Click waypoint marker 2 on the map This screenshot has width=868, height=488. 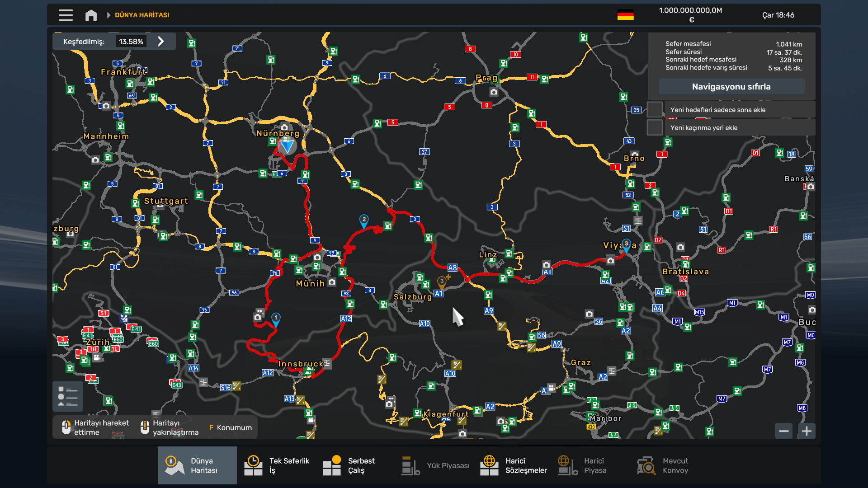tap(363, 221)
